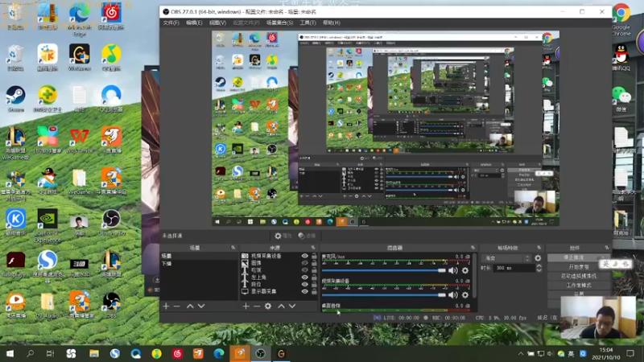The image size is (644, 362).
Task: Mute 麦克风/Aux speaker icon
Action: (453, 270)
